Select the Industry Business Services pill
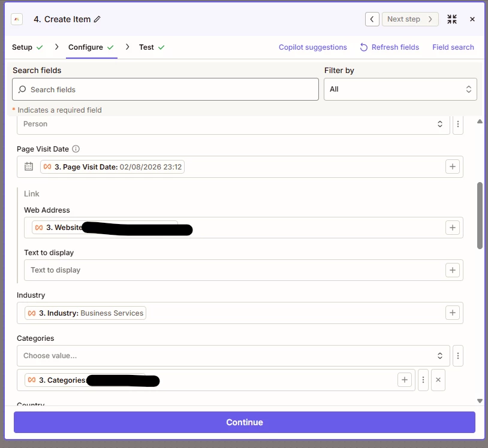Screen dimensions: 488x448 [85, 313]
